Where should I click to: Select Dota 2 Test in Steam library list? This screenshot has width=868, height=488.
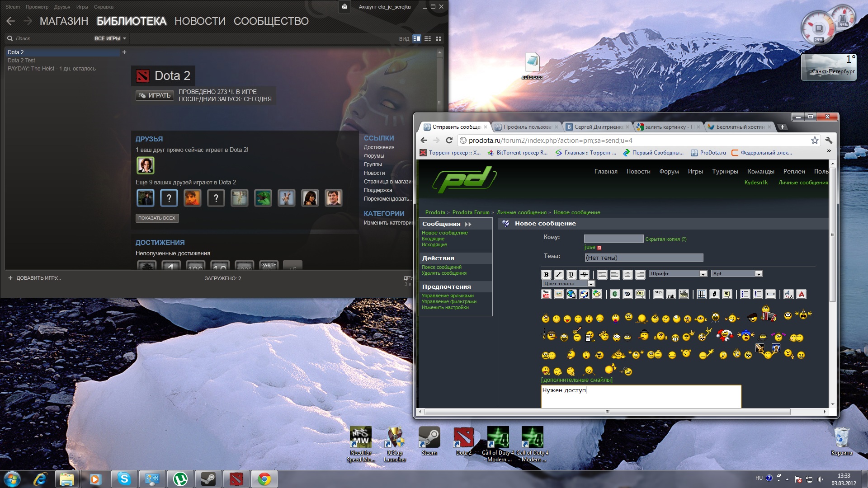coord(21,61)
